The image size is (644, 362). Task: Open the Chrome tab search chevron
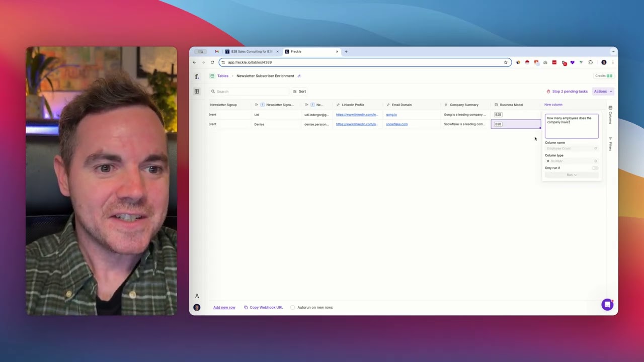tap(613, 51)
